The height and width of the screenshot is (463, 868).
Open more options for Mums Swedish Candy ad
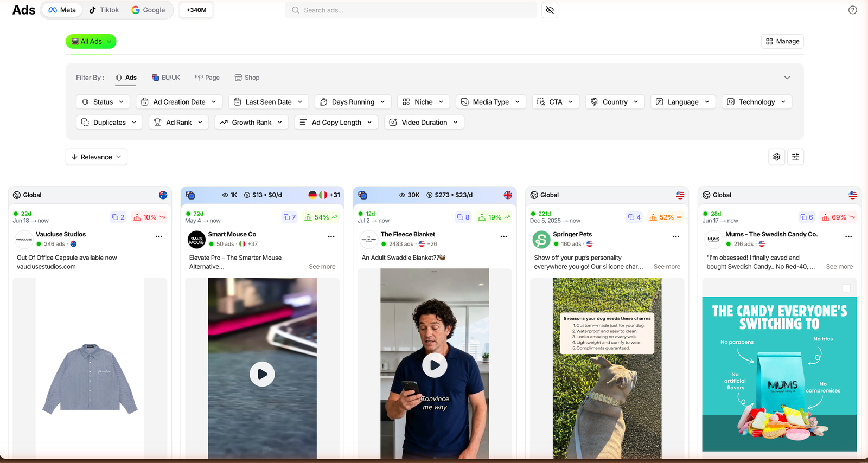(848, 236)
